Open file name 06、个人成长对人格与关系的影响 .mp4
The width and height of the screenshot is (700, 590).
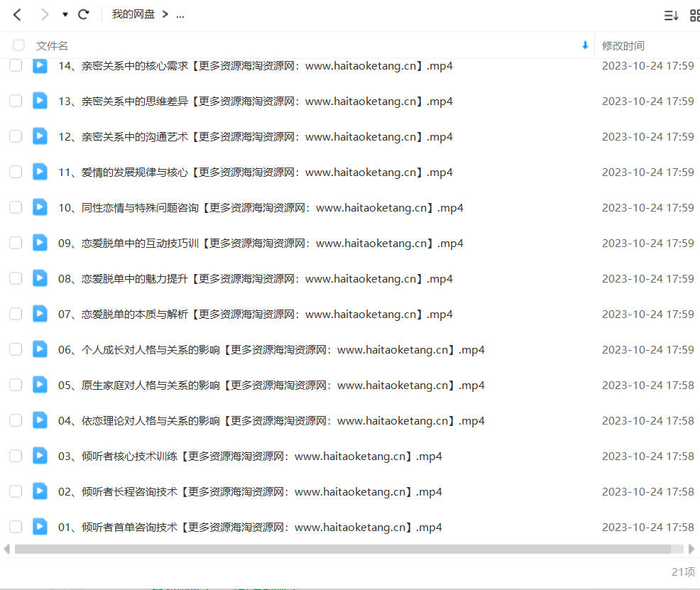[271, 349]
